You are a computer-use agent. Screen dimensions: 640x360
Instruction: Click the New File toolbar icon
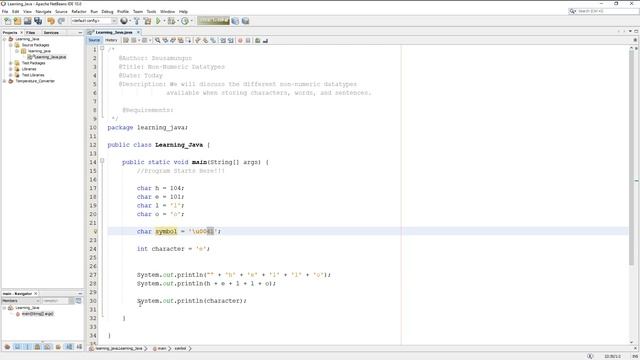(x=7, y=21)
